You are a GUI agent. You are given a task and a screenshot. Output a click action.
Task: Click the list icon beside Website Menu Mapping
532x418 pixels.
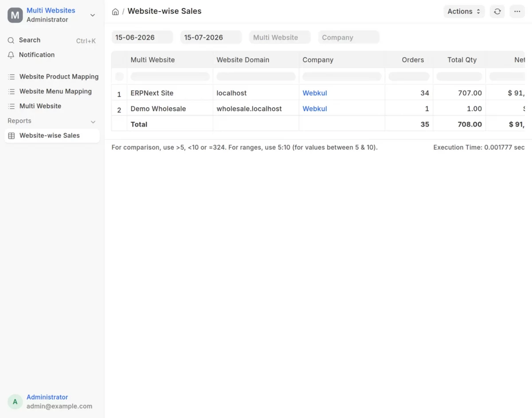12,91
